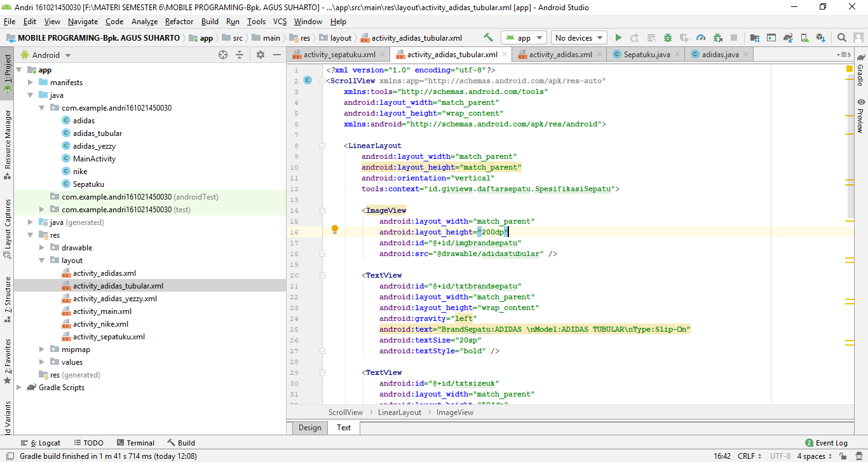Switch to the Design tab
Image resolution: width=868 pixels, height=462 pixels.
point(309,428)
